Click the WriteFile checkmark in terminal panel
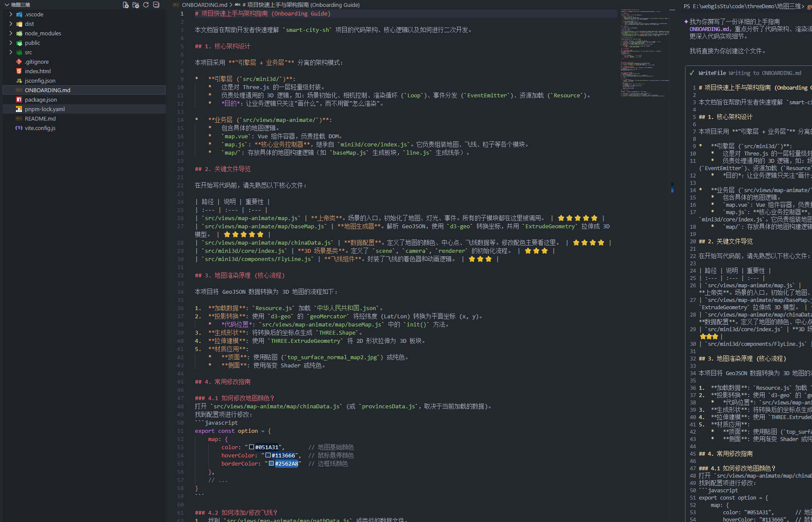 pyautogui.click(x=692, y=73)
